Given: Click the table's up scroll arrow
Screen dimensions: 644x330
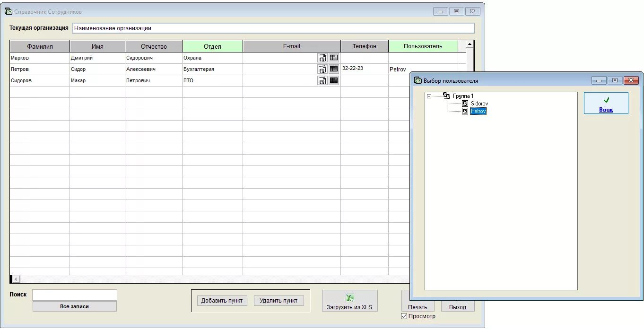Looking at the screenshot, I should click(470, 45).
